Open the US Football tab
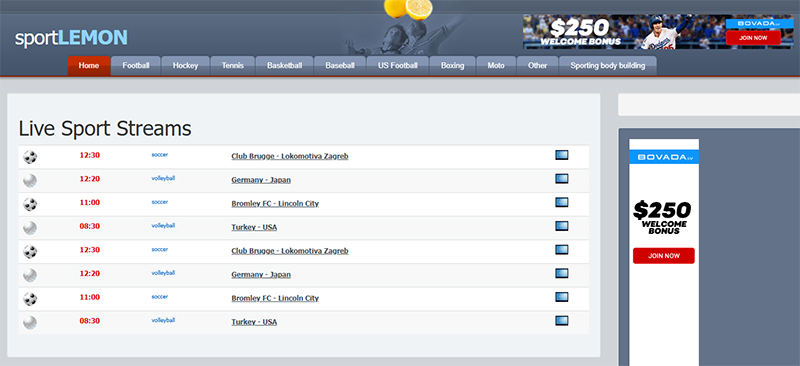Screen dimensions: 800x366 coord(397,66)
